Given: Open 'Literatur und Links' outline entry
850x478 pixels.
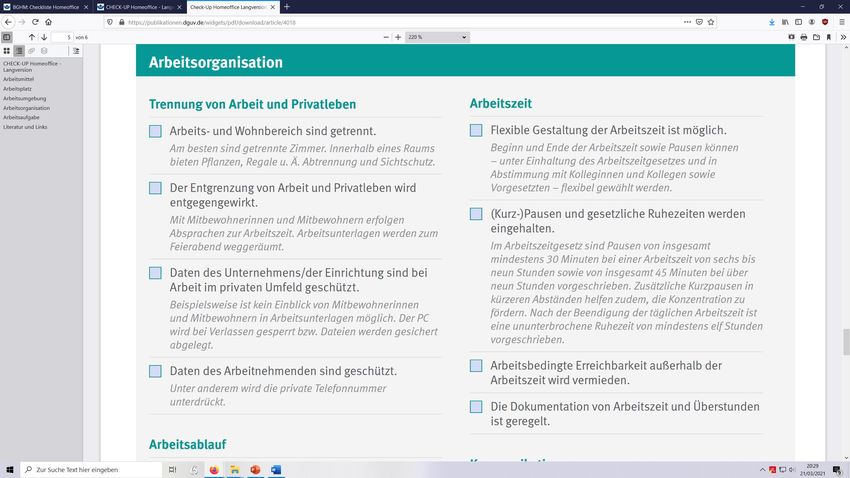Looking at the screenshot, I should [25, 127].
